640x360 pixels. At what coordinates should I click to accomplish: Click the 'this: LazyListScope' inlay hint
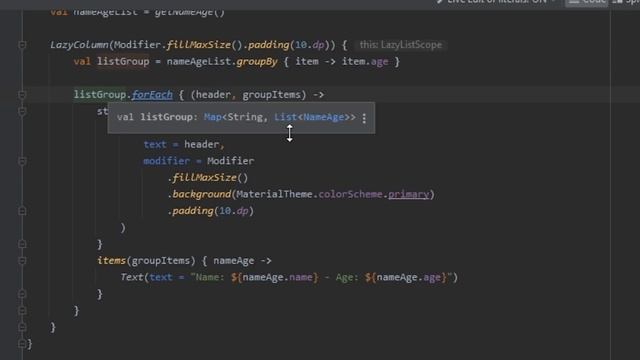pos(400,45)
